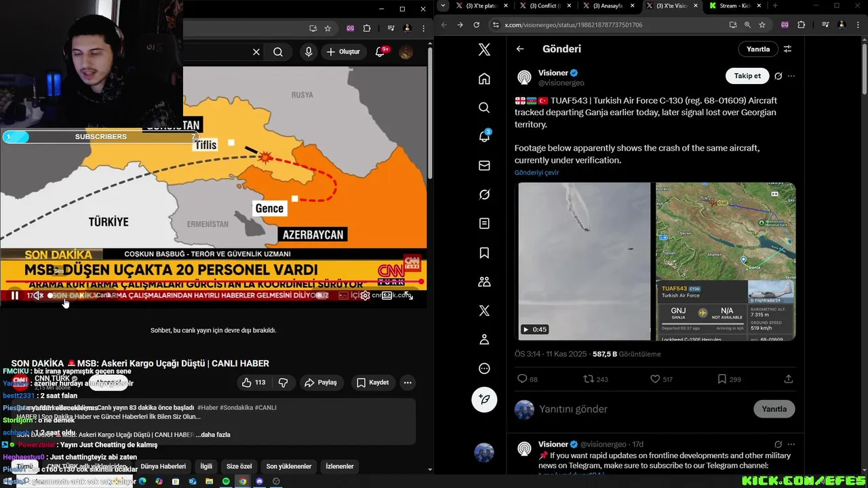The height and width of the screenshot is (488, 868).
Task: Toggle mute on the YouTube player
Action: pyautogui.click(x=39, y=296)
